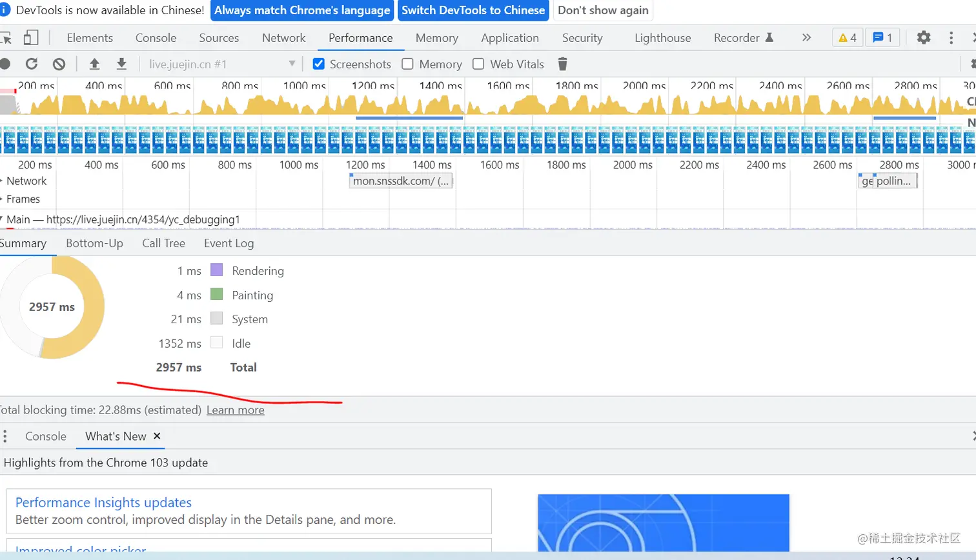Image resolution: width=976 pixels, height=560 pixels.
Task: Open the Memory panel tab
Action: pyautogui.click(x=436, y=37)
